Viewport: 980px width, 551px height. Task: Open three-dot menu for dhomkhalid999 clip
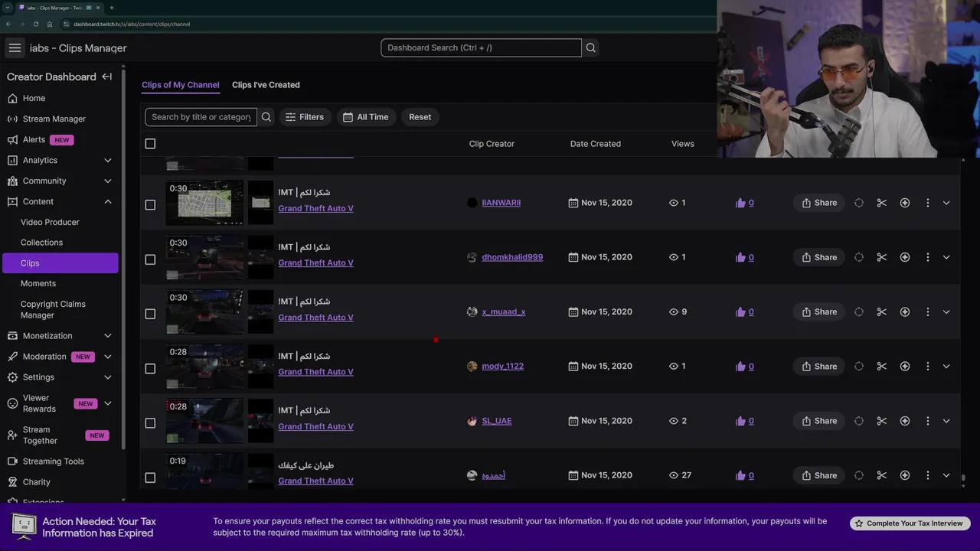927,257
